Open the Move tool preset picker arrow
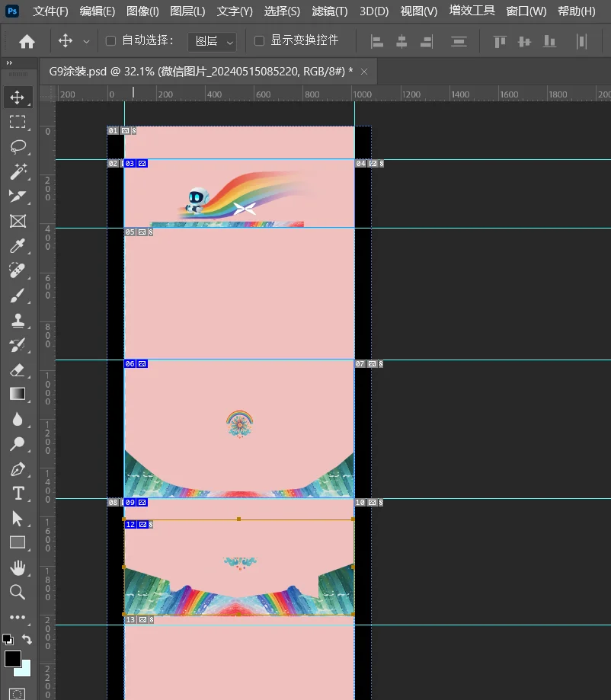Screen dimensions: 611x700 (85, 41)
